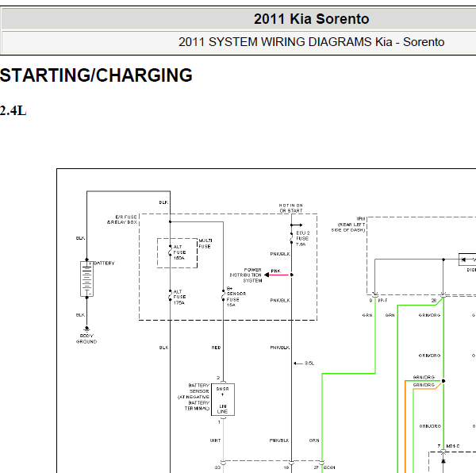The width and height of the screenshot is (476, 473).
Task: Click the junction dot on orange GRN/ORG wire
Action: point(443,381)
